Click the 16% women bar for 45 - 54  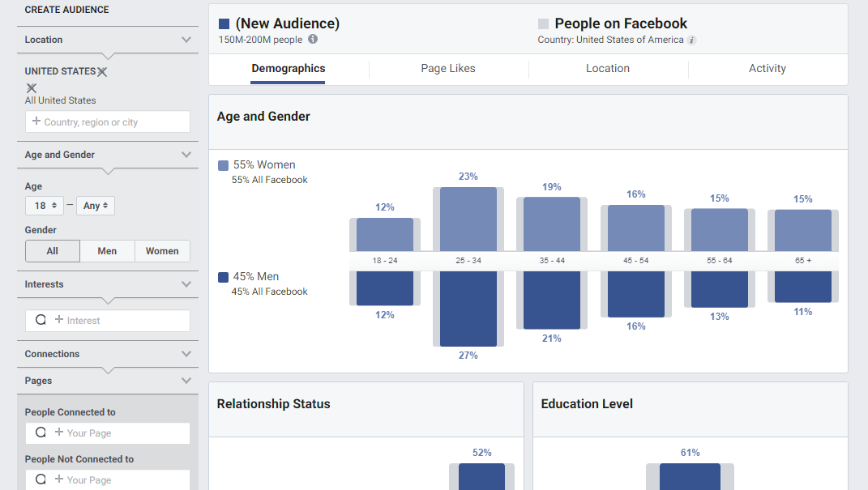[636, 228]
